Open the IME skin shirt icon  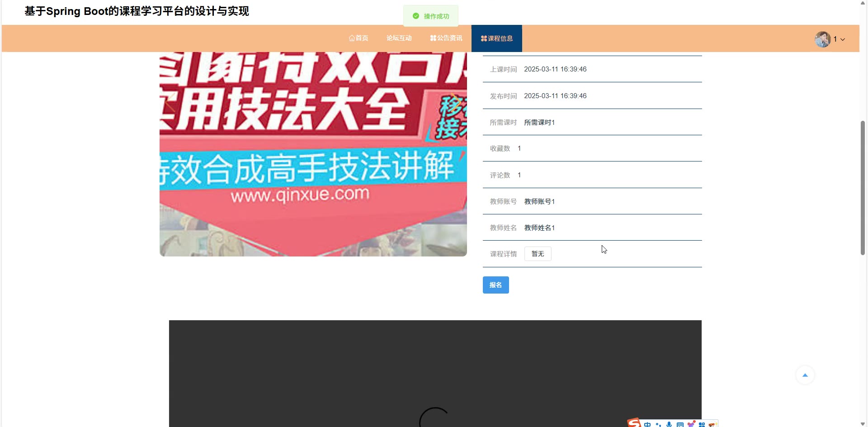point(691,424)
